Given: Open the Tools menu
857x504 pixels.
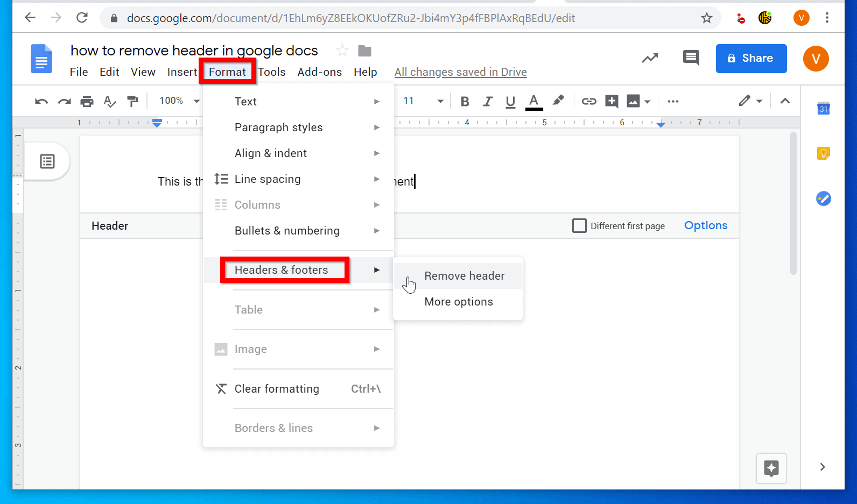Looking at the screenshot, I should point(272,72).
